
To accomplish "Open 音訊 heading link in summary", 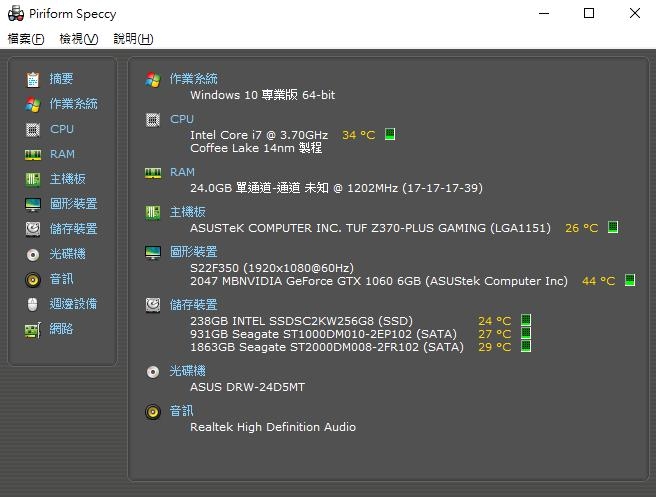I will pos(181,411).
